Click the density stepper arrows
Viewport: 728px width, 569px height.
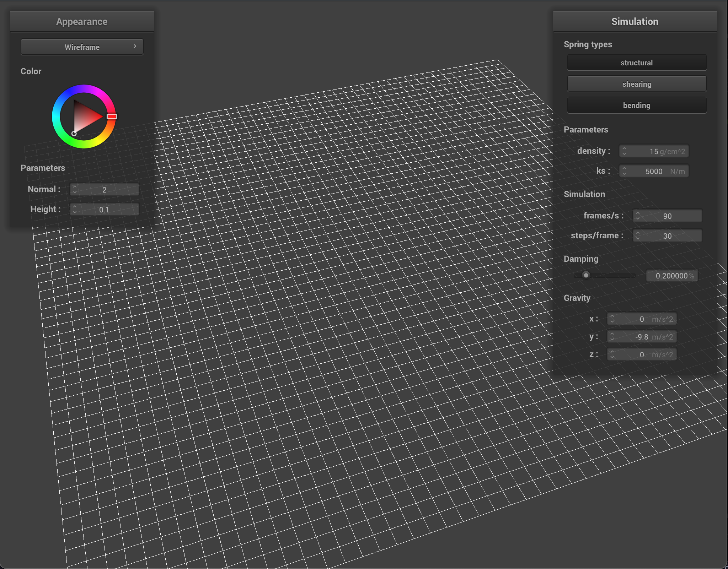point(624,151)
